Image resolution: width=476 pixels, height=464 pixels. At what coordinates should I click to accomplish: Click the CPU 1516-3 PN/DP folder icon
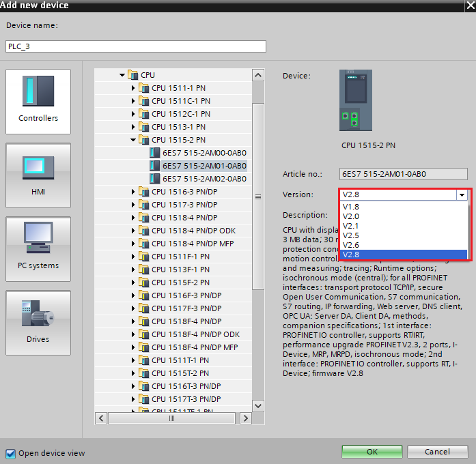tap(143, 192)
